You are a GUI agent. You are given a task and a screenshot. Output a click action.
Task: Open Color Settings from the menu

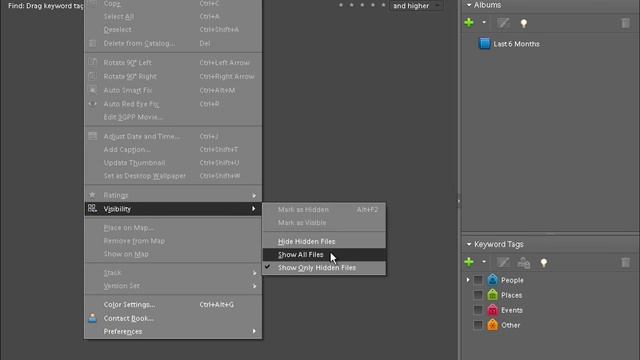pos(173,304)
